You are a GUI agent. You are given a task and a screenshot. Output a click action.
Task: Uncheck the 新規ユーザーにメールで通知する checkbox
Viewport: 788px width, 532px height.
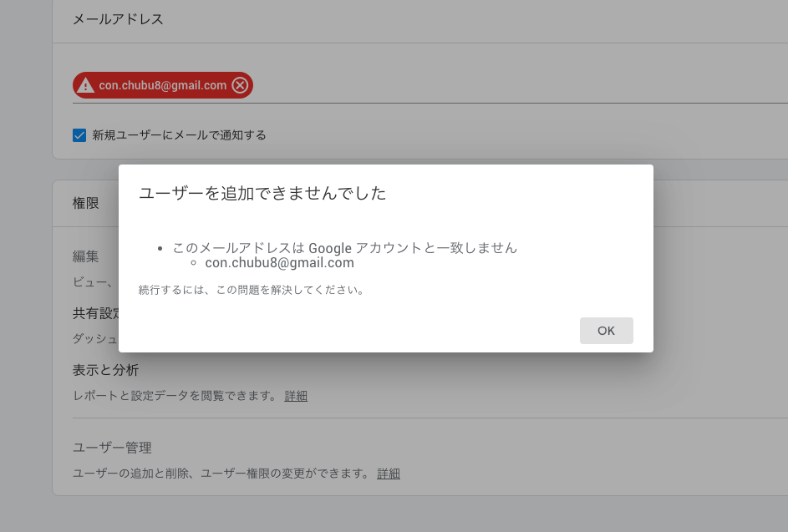[79, 135]
